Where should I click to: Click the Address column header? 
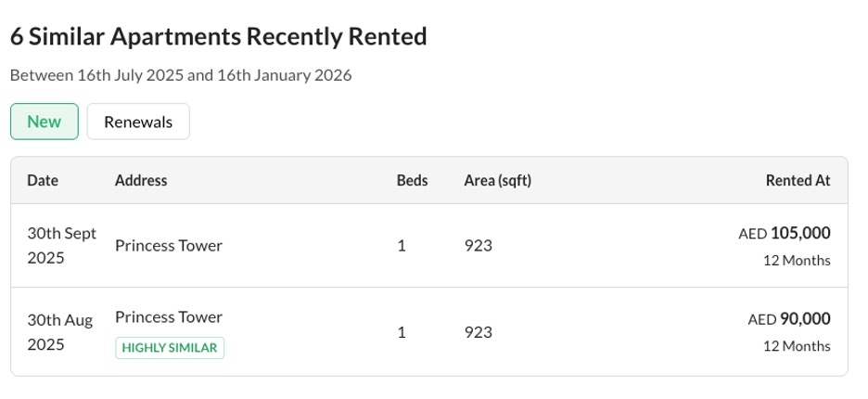[x=141, y=180]
